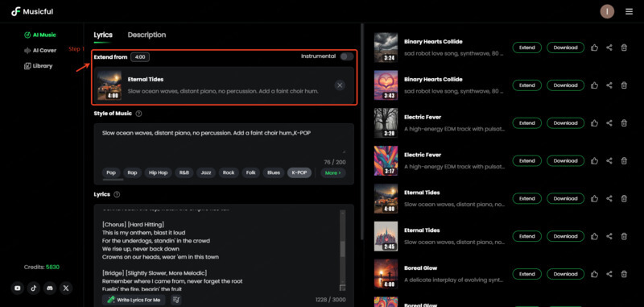644x307 pixels.
Task: Open the hamburger menu in the header
Action: coord(629,11)
